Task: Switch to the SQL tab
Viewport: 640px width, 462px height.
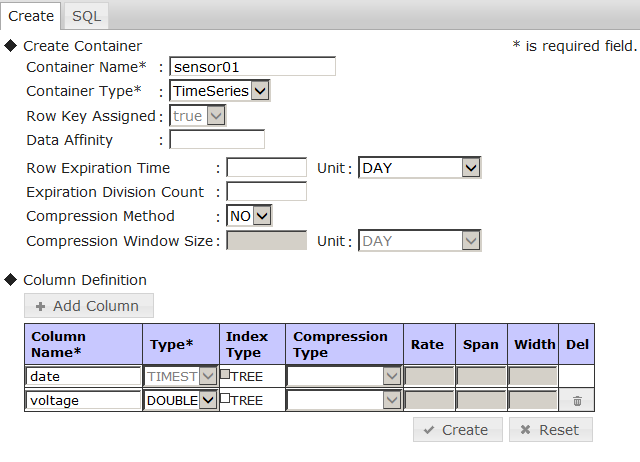Action: click(x=86, y=15)
